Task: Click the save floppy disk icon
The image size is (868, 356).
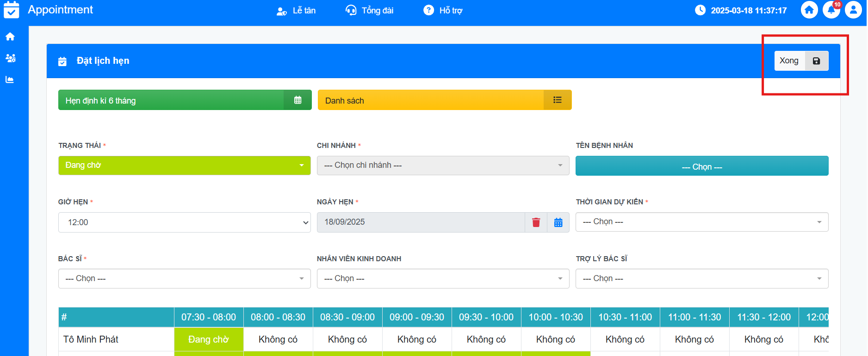Action: tap(816, 61)
